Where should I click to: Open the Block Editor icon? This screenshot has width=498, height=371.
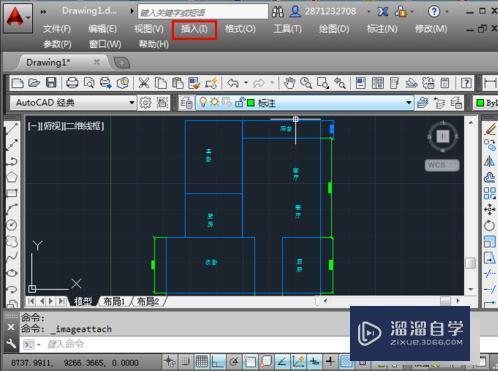[x=212, y=83]
